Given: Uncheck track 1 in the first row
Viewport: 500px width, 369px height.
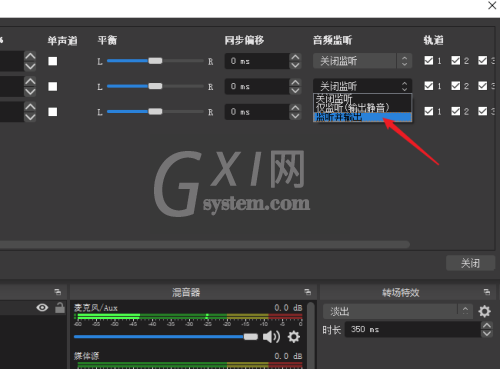Looking at the screenshot, I should pos(429,60).
